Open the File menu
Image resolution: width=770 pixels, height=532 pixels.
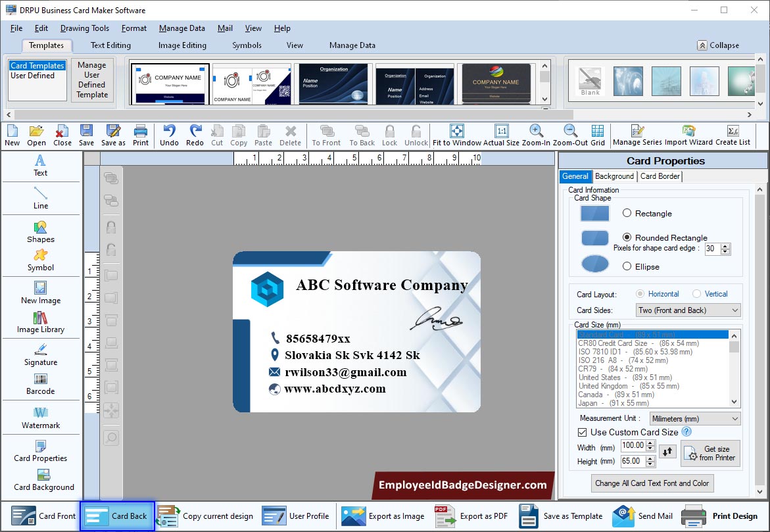[x=16, y=28]
